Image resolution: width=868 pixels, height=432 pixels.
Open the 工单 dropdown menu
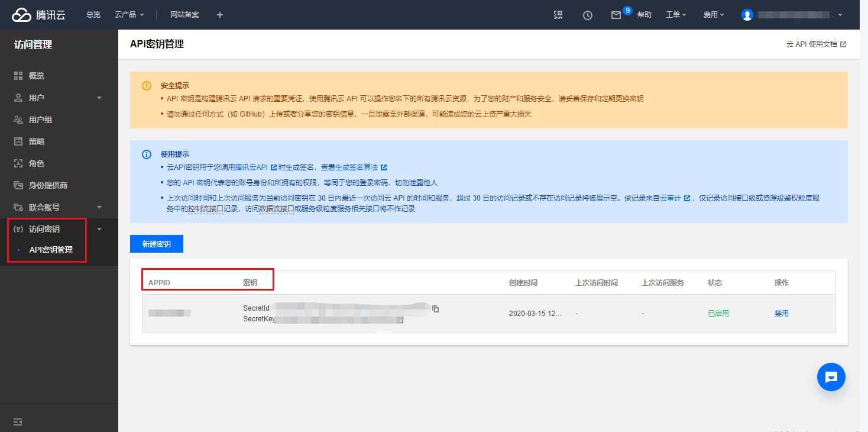click(x=675, y=15)
